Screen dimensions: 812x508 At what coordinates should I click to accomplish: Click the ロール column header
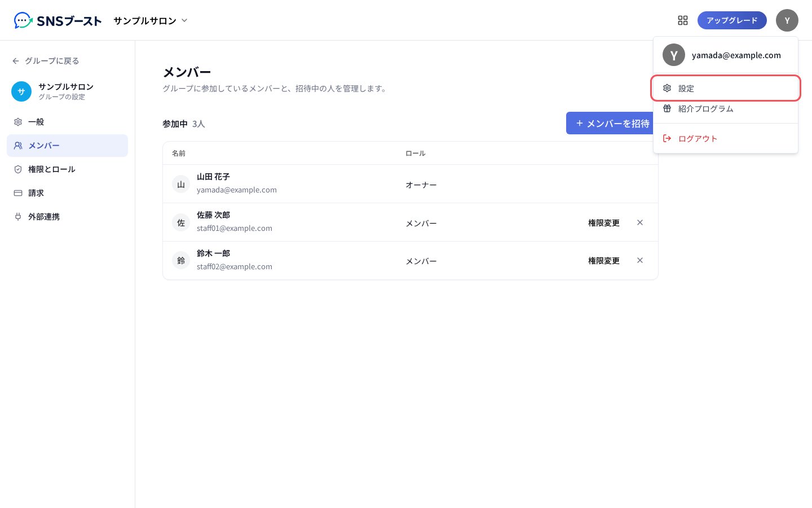416,153
